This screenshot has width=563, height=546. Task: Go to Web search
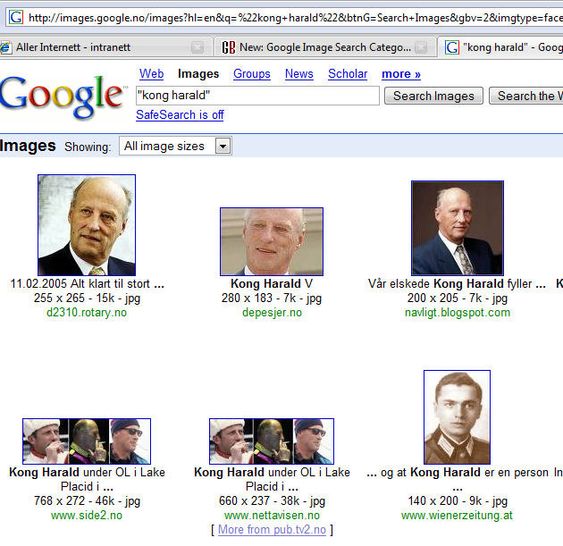click(x=152, y=74)
